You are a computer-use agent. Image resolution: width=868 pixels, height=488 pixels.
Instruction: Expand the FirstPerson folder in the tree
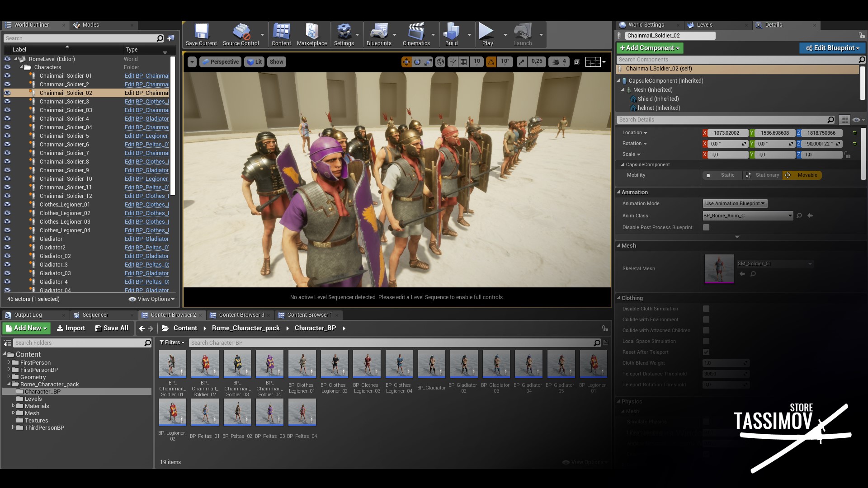(x=9, y=362)
